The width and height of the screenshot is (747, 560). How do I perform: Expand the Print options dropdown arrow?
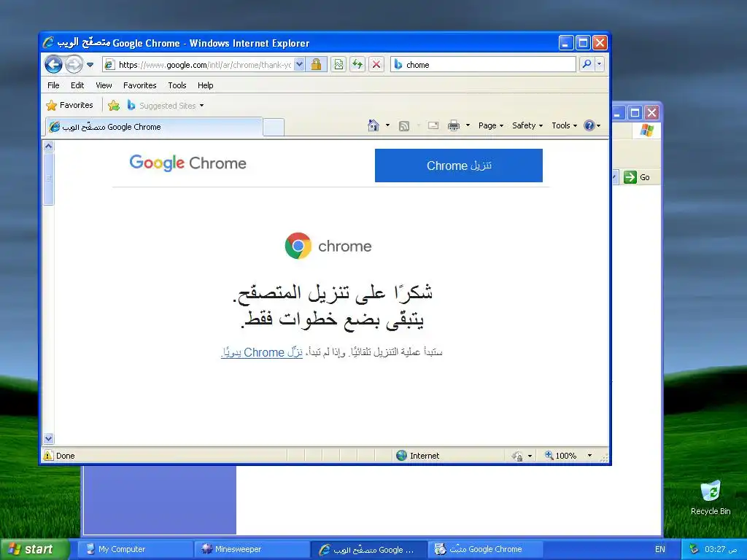click(x=468, y=125)
